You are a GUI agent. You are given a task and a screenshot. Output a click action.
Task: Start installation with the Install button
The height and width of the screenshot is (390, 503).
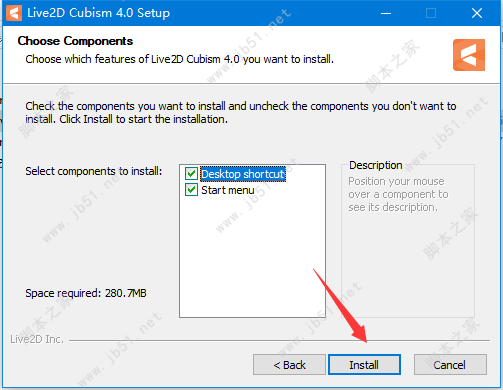(x=364, y=365)
